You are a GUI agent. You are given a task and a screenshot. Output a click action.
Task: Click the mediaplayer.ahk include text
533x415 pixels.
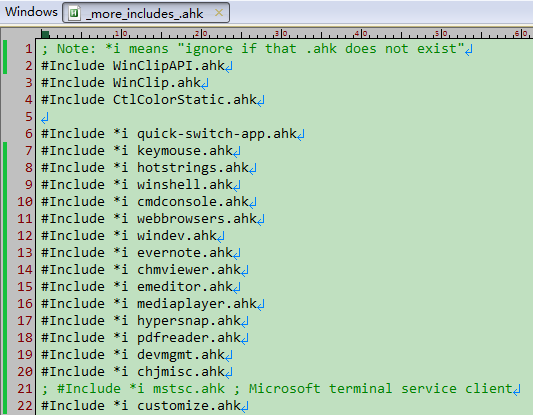pyautogui.click(x=197, y=304)
